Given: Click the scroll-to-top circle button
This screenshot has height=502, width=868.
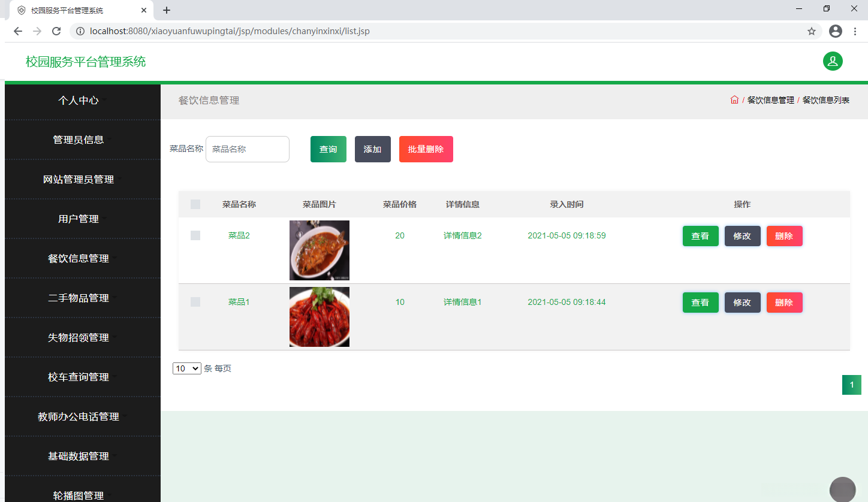Looking at the screenshot, I should 842,489.
